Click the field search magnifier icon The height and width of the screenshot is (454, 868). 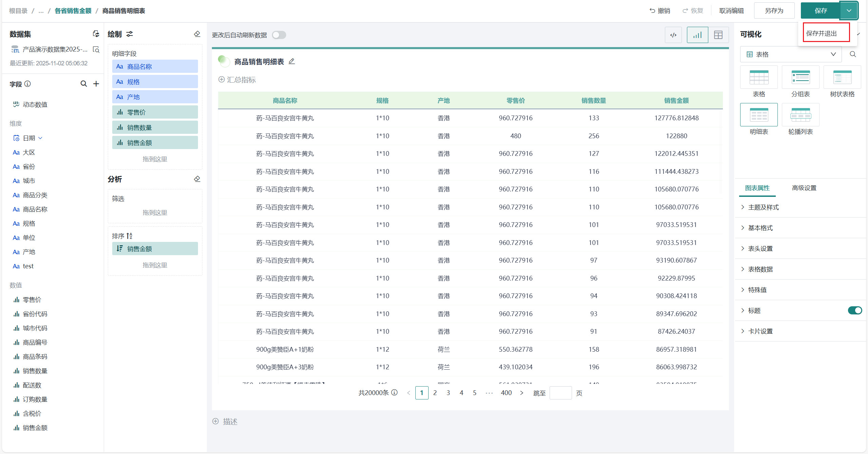point(83,84)
